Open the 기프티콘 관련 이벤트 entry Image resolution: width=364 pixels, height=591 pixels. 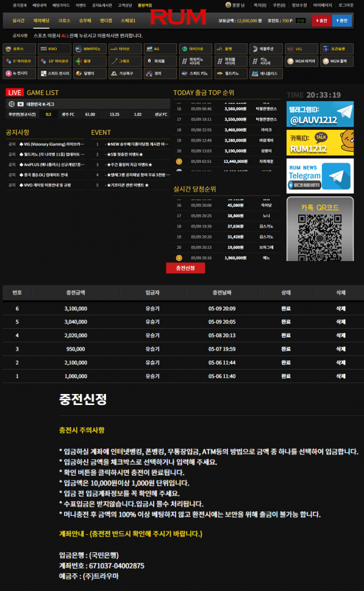point(127,185)
